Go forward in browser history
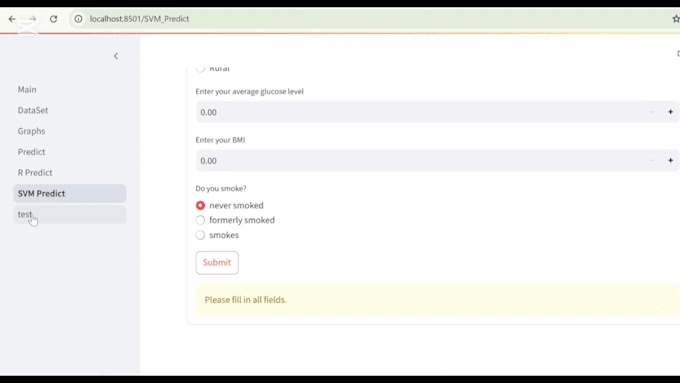 [33, 19]
